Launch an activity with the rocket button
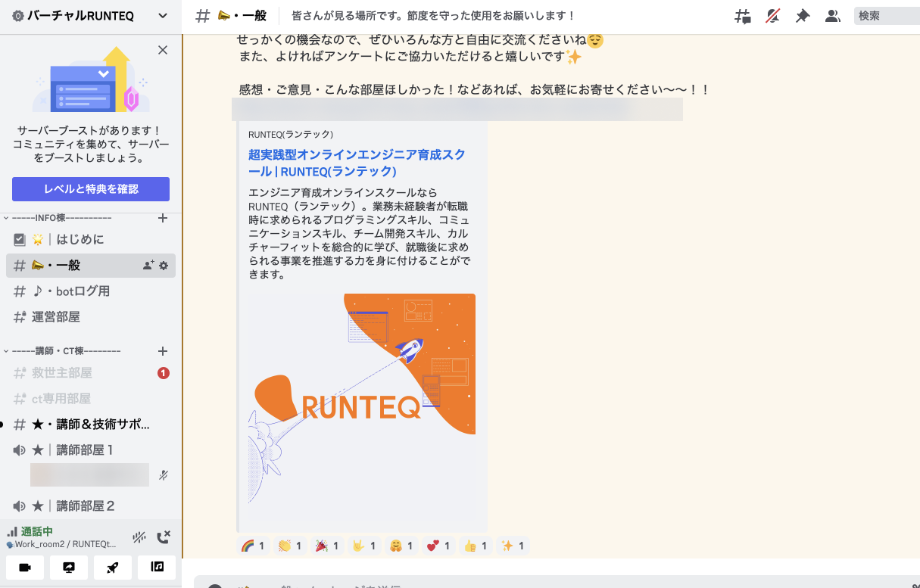The width and height of the screenshot is (920, 588). tap(113, 568)
